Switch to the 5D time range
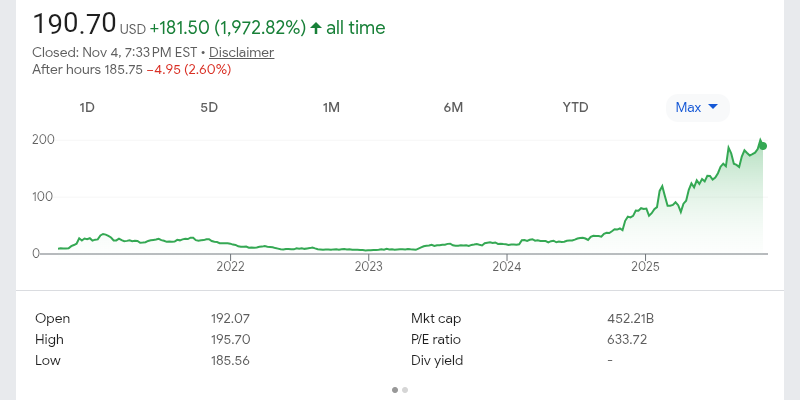Viewport: 800px width, 400px height. pos(209,108)
